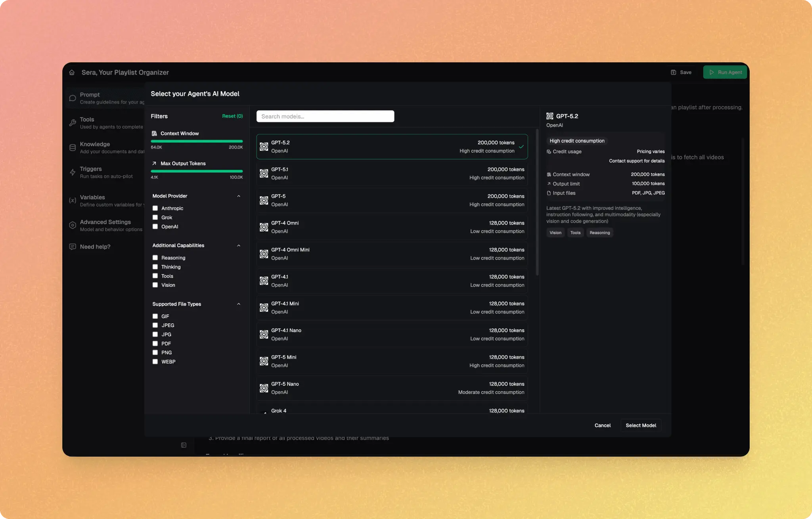Image resolution: width=812 pixels, height=519 pixels.
Task: Click the Advanced Settings gear icon
Action: (x=73, y=225)
